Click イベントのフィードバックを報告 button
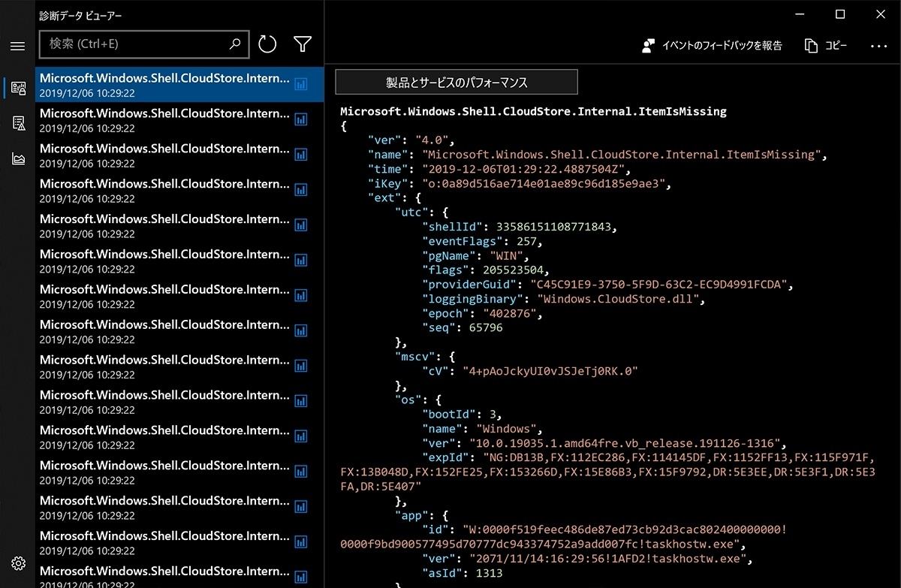The height and width of the screenshot is (588, 901). [x=712, y=46]
